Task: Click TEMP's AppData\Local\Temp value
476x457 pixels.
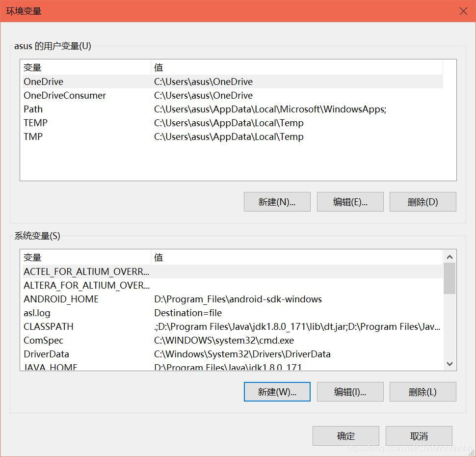Action: point(229,123)
